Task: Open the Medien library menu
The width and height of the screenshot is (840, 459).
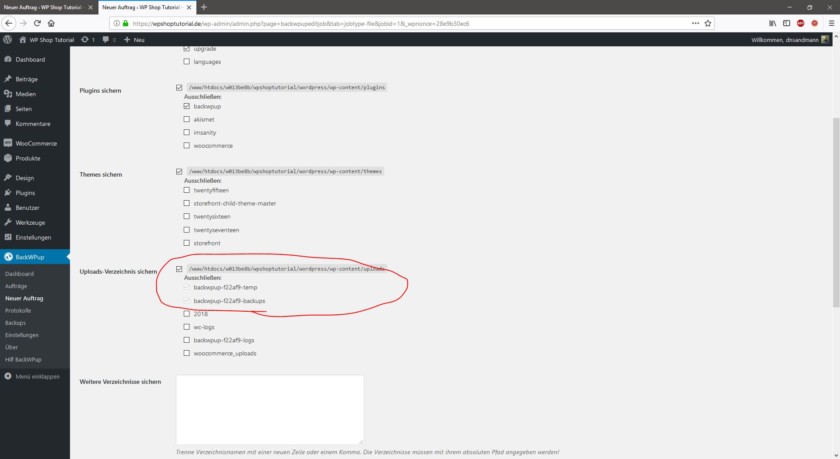Action: tap(25, 93)
